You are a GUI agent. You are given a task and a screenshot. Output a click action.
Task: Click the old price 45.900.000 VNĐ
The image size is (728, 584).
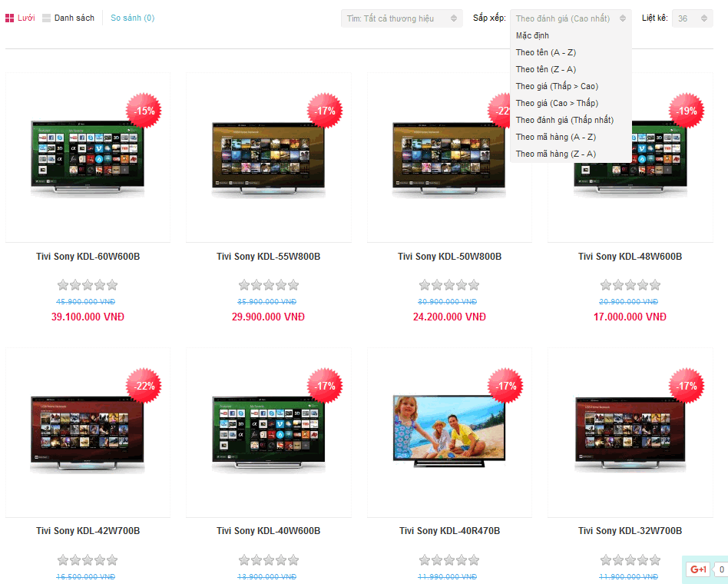(85, 301)
